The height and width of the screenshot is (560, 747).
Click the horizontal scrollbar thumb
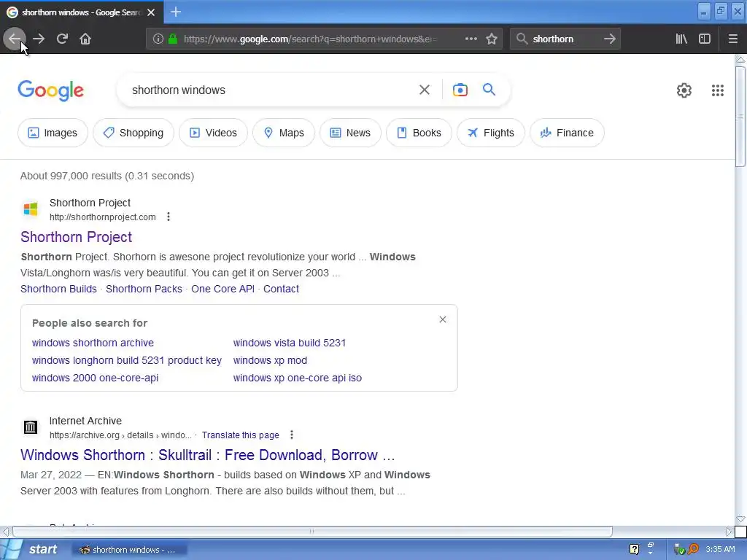click(x=312, y=532)
